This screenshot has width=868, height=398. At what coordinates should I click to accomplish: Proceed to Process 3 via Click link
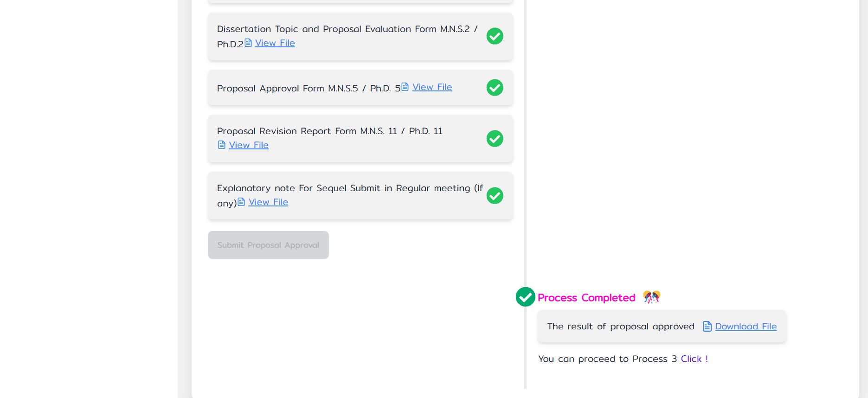click(x=694, y=359)
